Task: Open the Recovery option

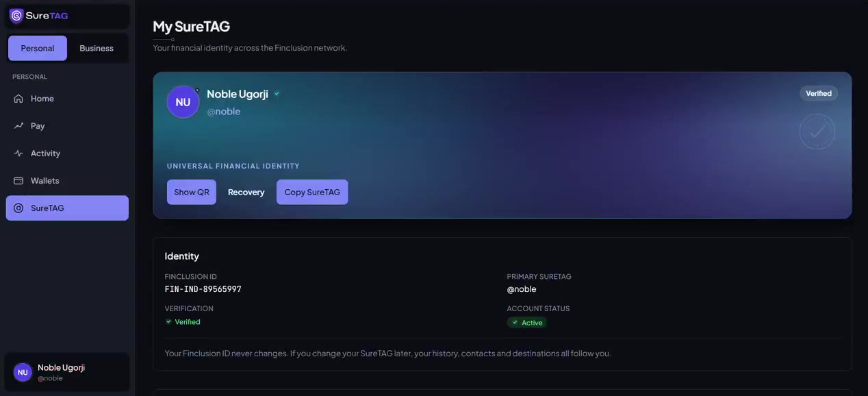Action: coord(246,192)
